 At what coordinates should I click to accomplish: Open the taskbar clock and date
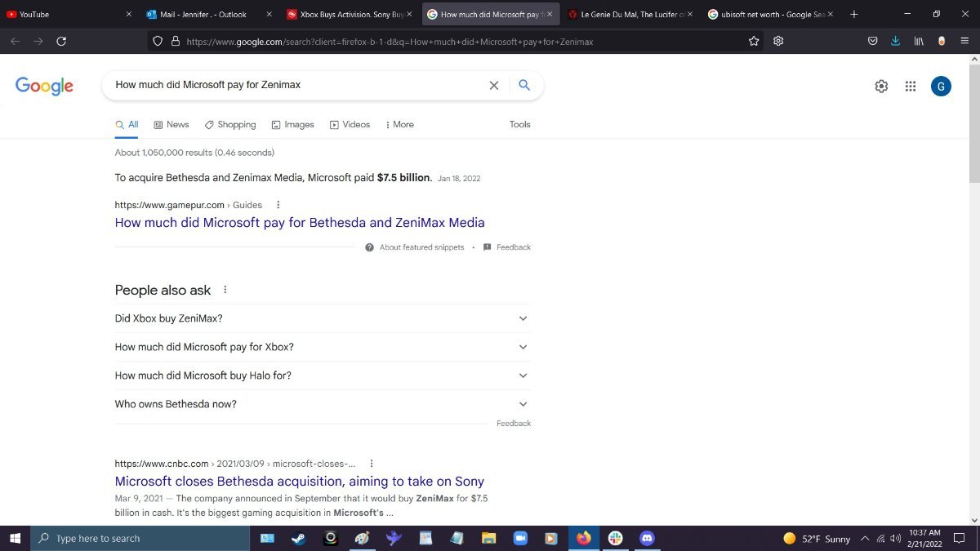(924, 538)
